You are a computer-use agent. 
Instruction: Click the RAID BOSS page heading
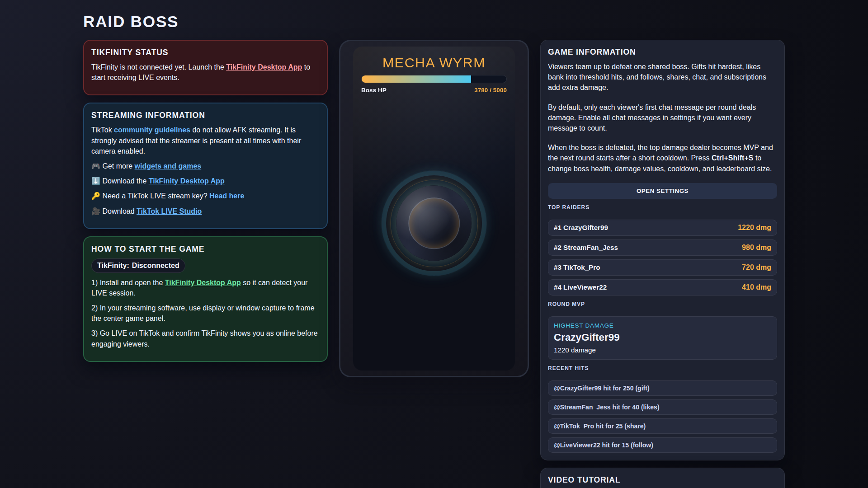click(x=131, y=22)
